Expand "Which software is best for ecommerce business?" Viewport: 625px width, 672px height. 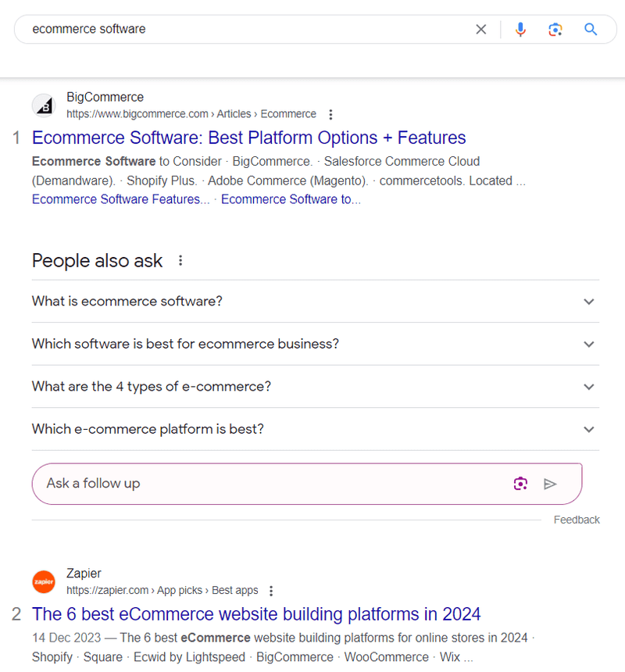316,344
